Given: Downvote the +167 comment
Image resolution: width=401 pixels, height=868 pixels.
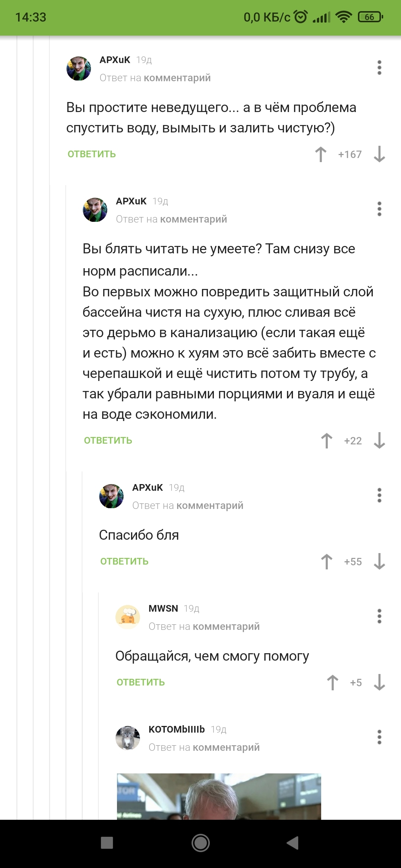Looking at the screenshot, I should [379, 154].
